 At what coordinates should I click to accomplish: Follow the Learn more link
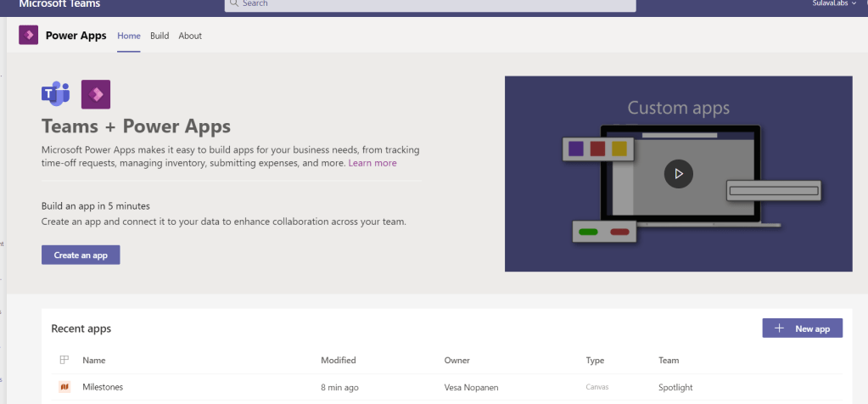coord(372,163)
